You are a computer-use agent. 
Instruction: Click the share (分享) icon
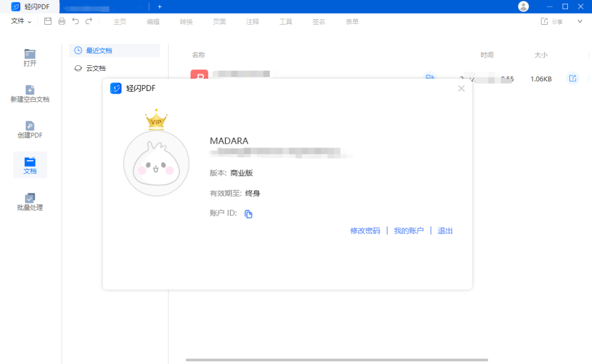tap(544, 21)
